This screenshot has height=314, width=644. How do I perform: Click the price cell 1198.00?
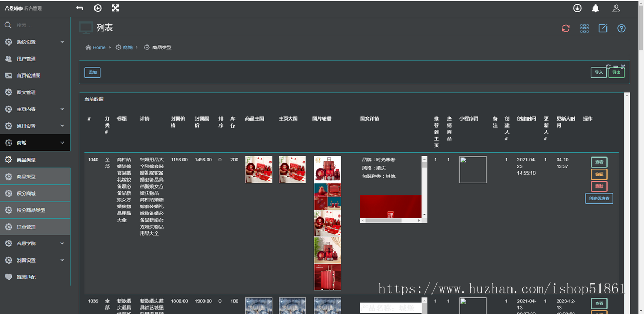coord(179,160)
